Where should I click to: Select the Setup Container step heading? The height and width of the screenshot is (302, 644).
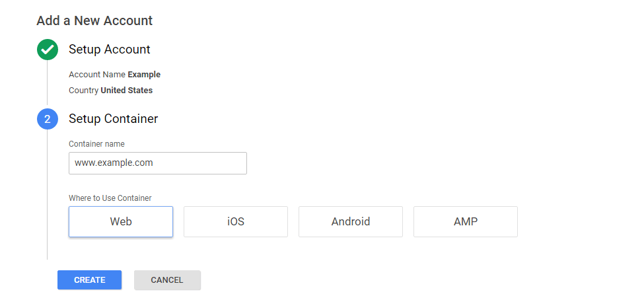pyautogui.click(x=114, y=119)
